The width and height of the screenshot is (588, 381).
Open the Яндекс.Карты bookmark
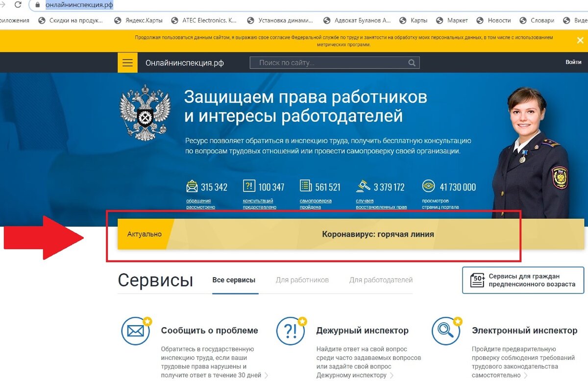[138, 21]
